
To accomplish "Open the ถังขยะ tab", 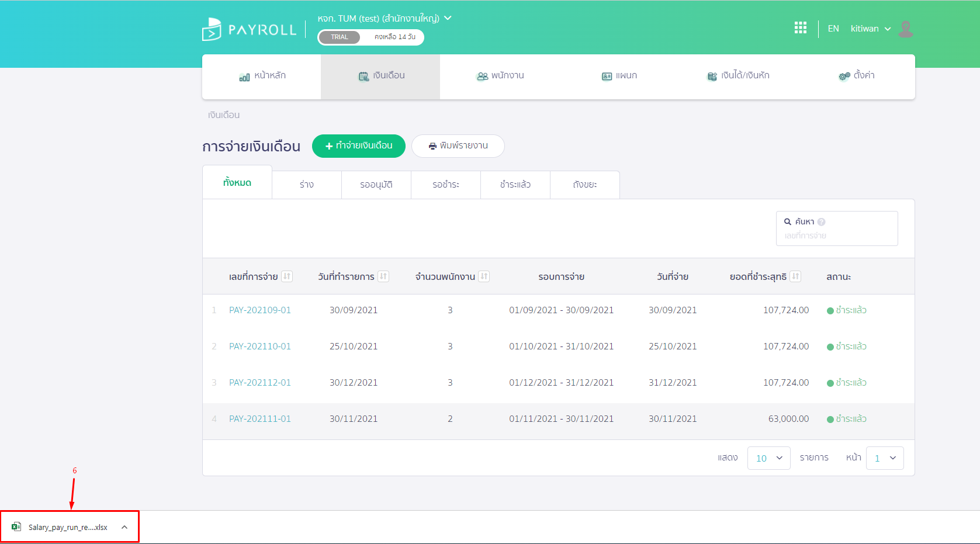I will [x=584, y=184].
